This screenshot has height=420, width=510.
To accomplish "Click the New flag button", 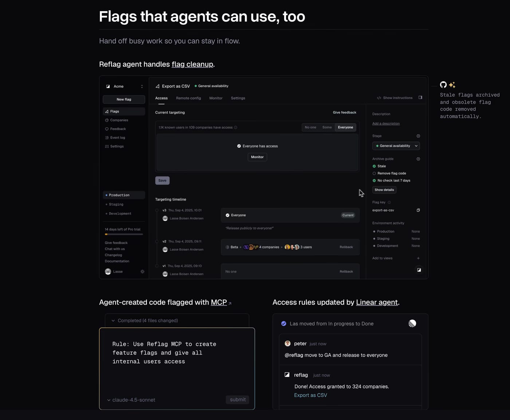I will (x=124, y=99).
